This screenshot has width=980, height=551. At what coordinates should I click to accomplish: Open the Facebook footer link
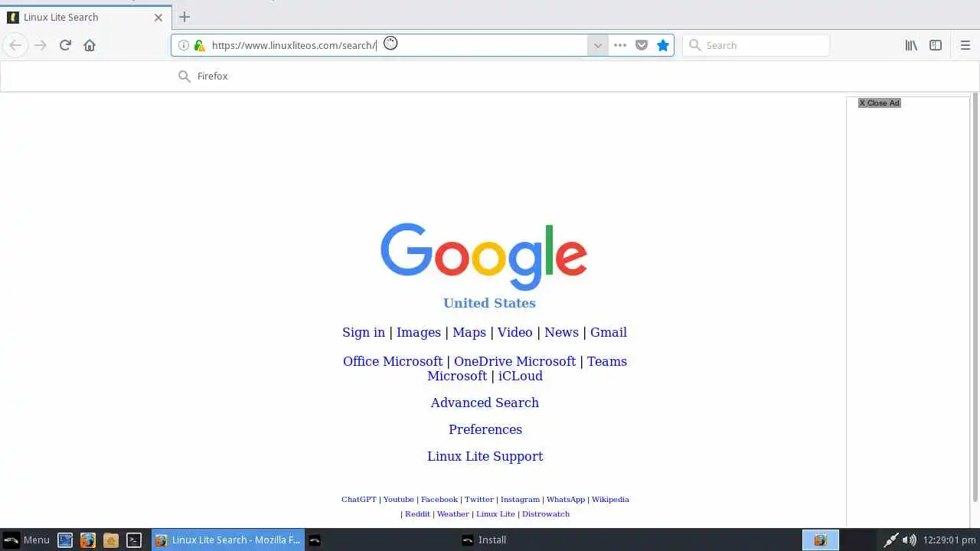439,499
